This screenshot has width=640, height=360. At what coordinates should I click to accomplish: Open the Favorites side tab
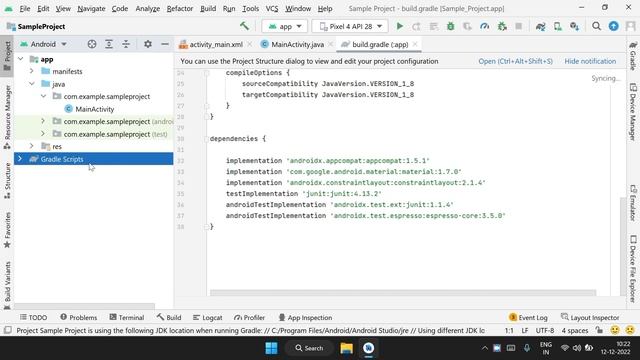click(7, 230)
